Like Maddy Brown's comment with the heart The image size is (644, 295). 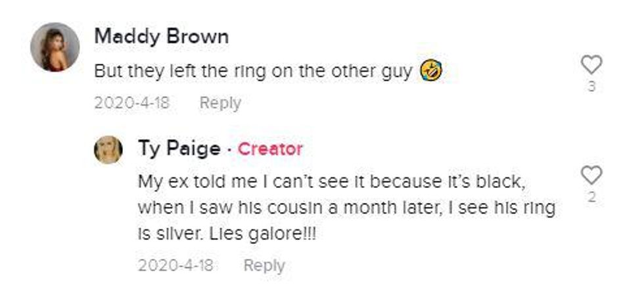coord(591,64)
